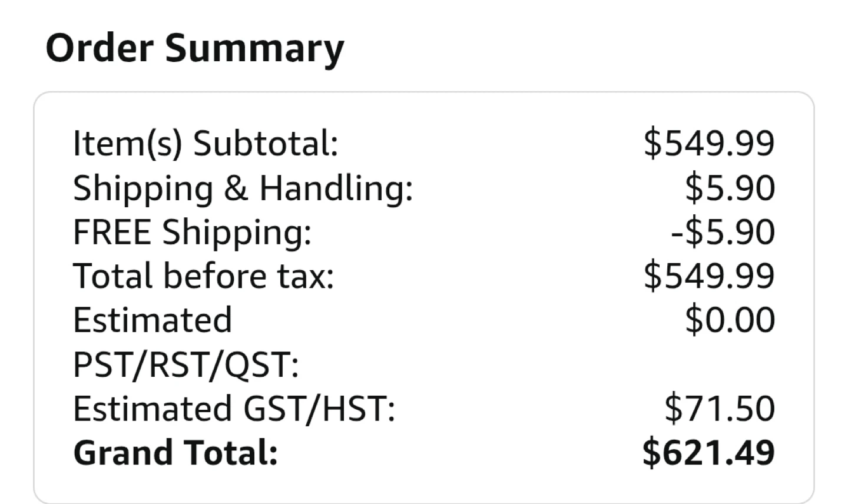Click the PST/RST/QST text line
Image resolution: width=848 pixels, height=504 pixels.
(186, 364)
